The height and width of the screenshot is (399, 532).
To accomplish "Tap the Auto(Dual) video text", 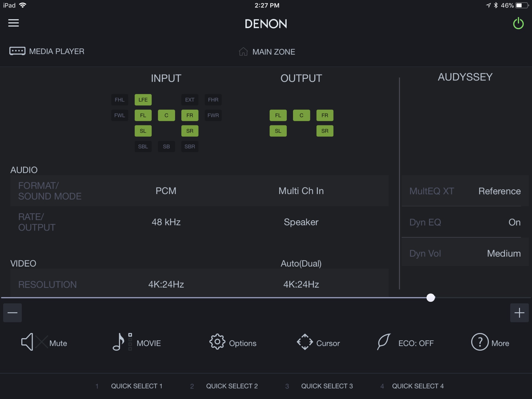I will [301, 263].
